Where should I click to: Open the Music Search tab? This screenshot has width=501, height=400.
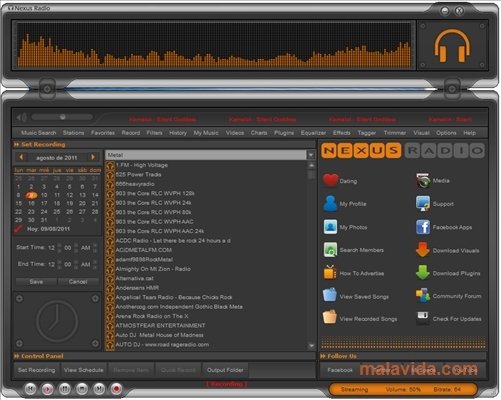tap(38, 133)
